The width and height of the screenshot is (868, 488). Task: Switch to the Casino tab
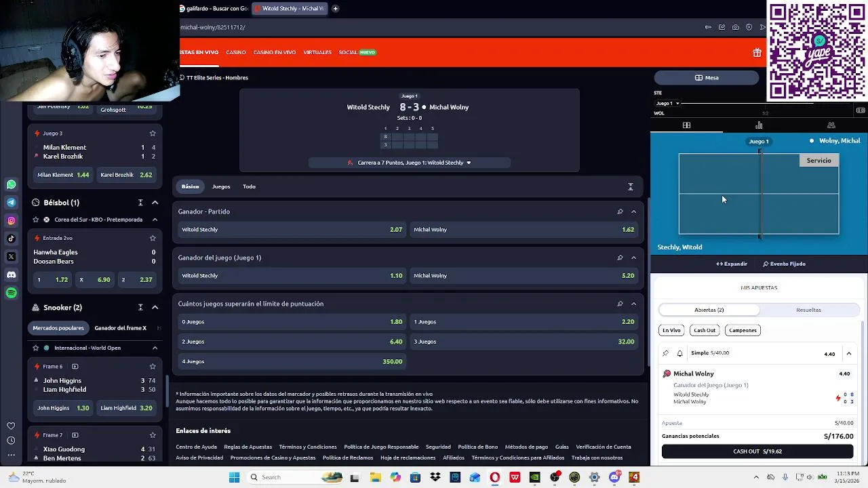tap(236, 52)
